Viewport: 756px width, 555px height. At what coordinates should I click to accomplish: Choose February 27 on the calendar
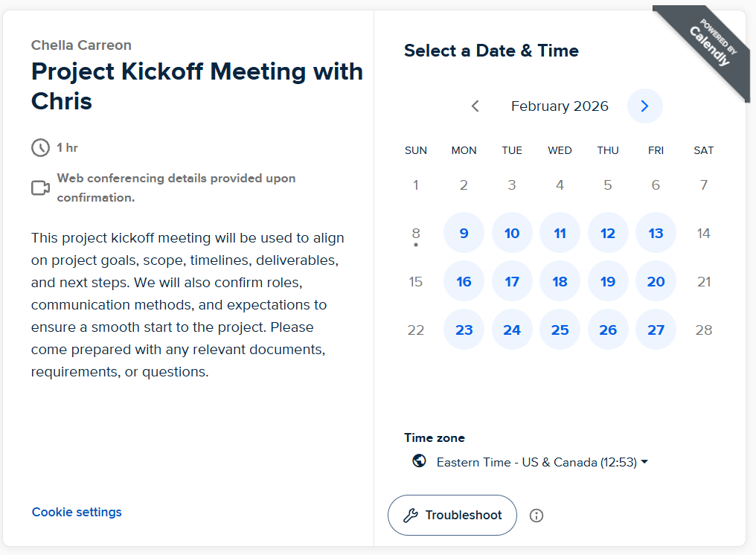click(x=656, y=330)
